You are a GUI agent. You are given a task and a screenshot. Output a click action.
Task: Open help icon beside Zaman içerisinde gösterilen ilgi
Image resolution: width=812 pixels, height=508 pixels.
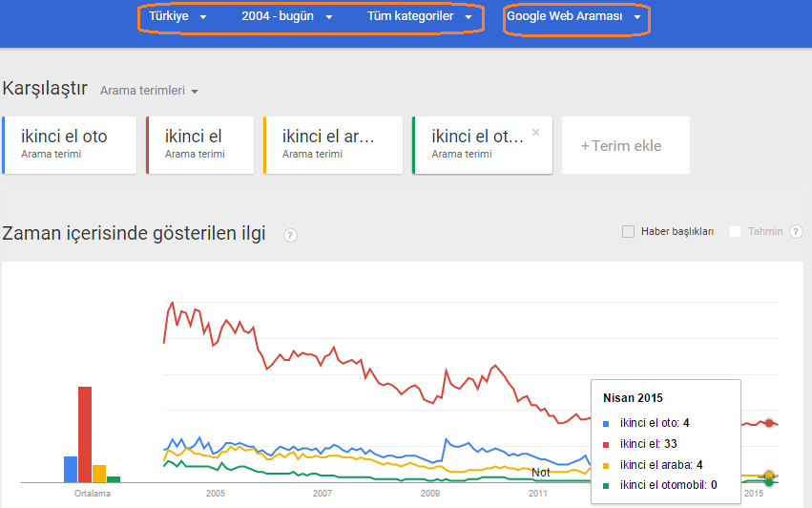click(x=290, y=235)
